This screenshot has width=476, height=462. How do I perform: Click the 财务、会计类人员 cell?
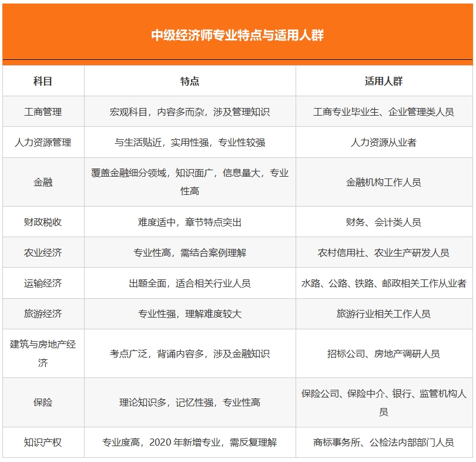tap(384, 222)
